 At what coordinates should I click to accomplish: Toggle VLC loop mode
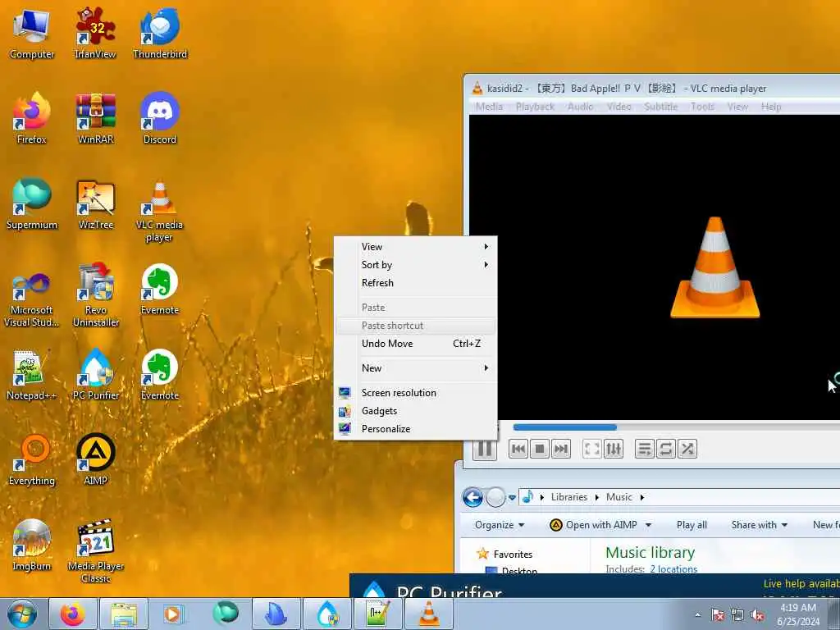666,449
